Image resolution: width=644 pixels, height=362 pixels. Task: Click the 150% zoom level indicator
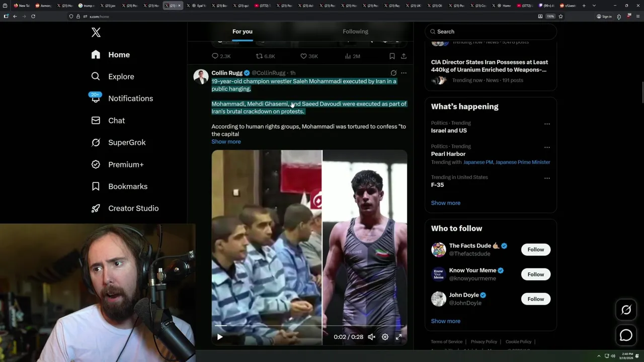pos(550,17)
